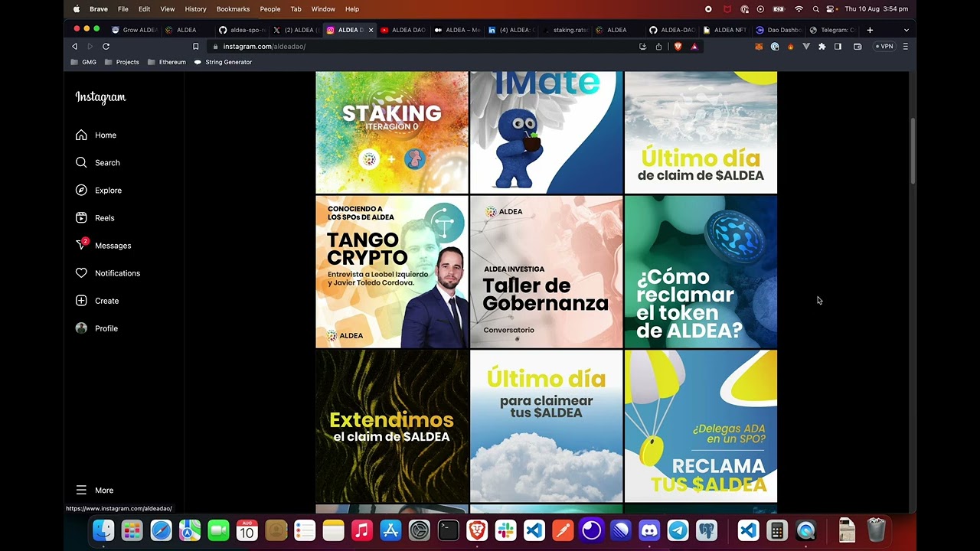This screenshot has width=980, height=551.
Task: Open the MetaMask fox extension
Action: [x=759, y=47]
